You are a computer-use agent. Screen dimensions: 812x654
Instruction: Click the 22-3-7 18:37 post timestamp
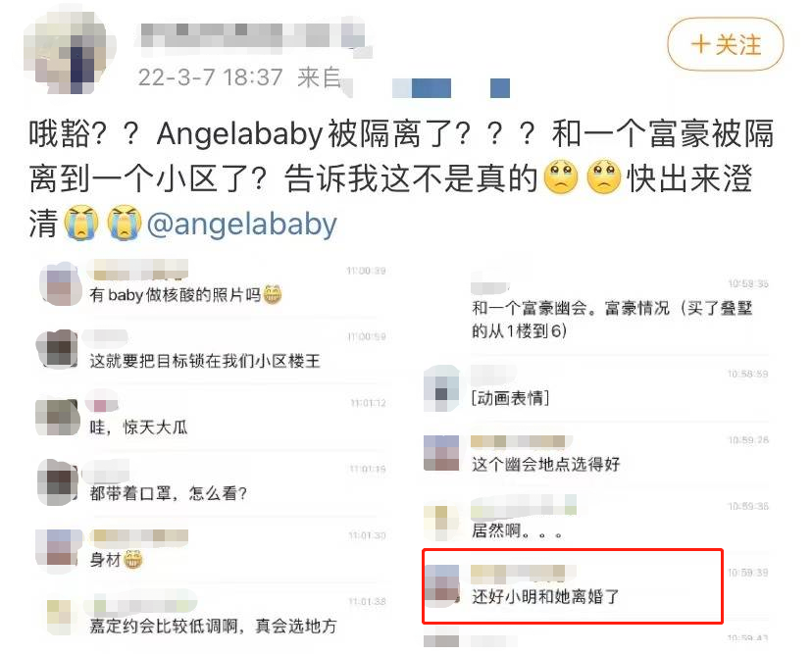pyautogui.click(x=210, y=77)
